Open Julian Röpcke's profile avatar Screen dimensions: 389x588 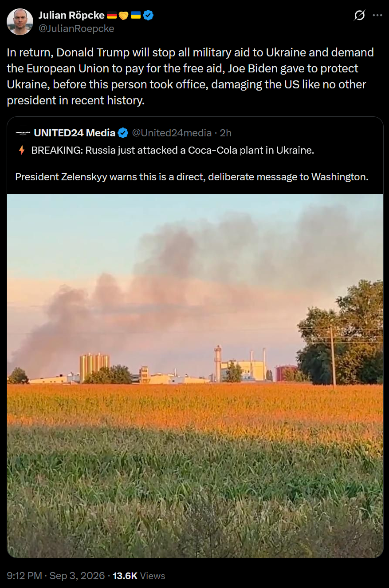click(20, 21)
